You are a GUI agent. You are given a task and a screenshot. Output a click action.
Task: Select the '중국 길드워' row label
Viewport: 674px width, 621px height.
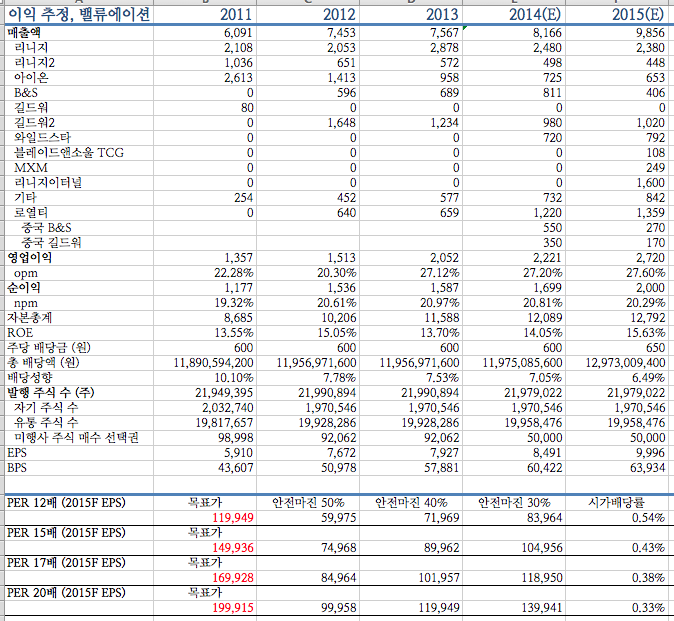coord(51,243)
